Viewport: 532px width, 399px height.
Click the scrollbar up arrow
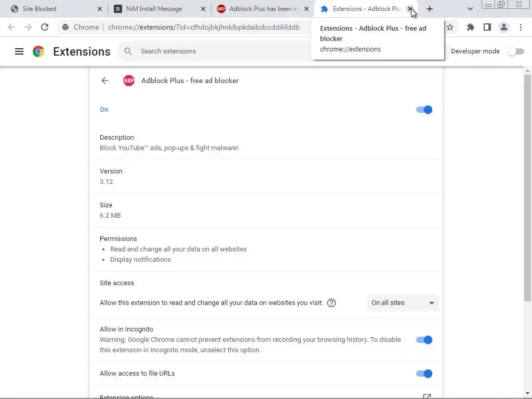pyautogui.click(x=527, y=71)
